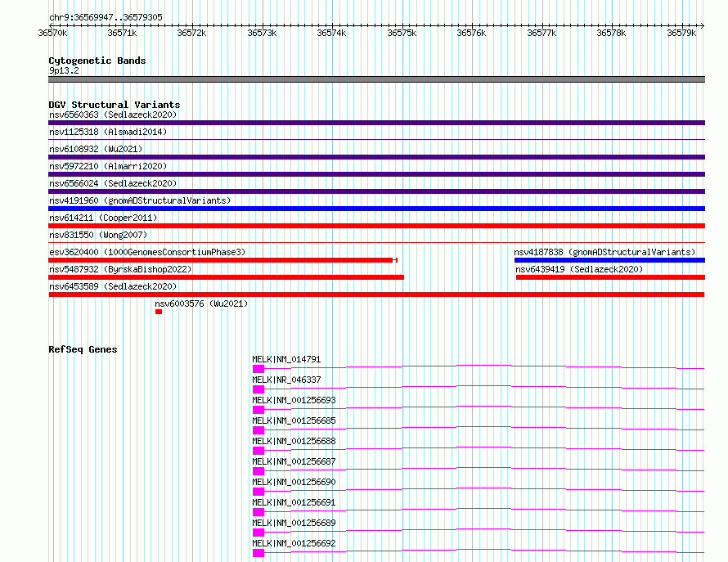The height and width of the screenshot is (562, 728).
Task: Click the purple bar under nsv6566024
Action: click(x=376, y=191)
